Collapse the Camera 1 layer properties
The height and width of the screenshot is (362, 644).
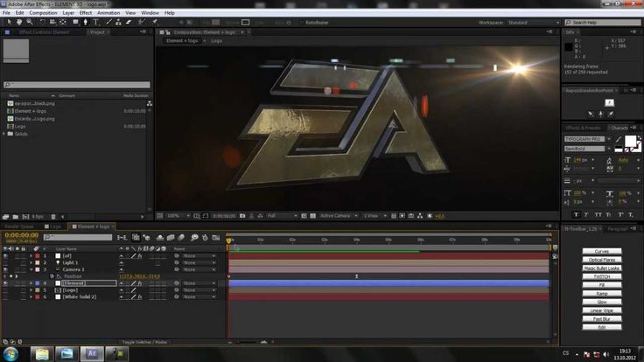pos(31,269)
